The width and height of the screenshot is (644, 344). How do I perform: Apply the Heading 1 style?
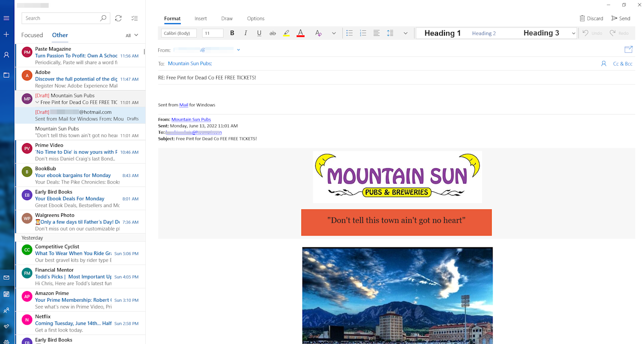tap(443, 33)
